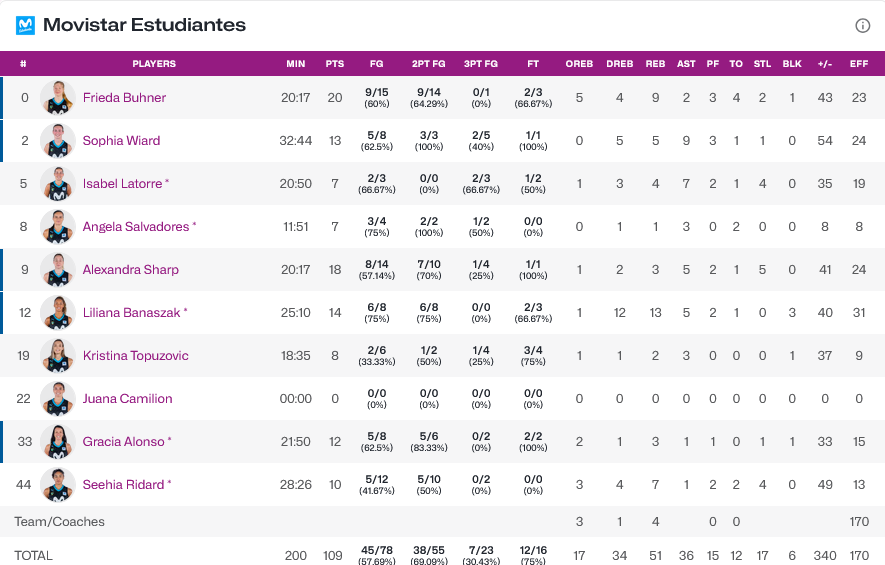The height and width of the screenshot is (565, 885).
Task: Sort by the EFF column header
Action: 859,64
